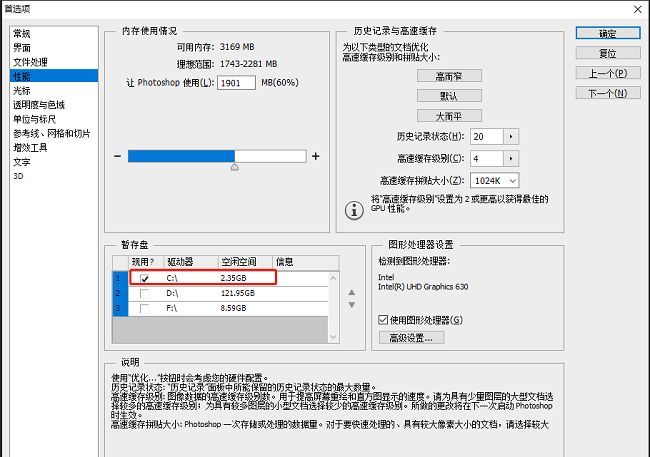The width and height of the screenshot is (650, 457).
Task: Select 界面 in the preferences category list
Action: pyautogui.click(x=21, y=47)
